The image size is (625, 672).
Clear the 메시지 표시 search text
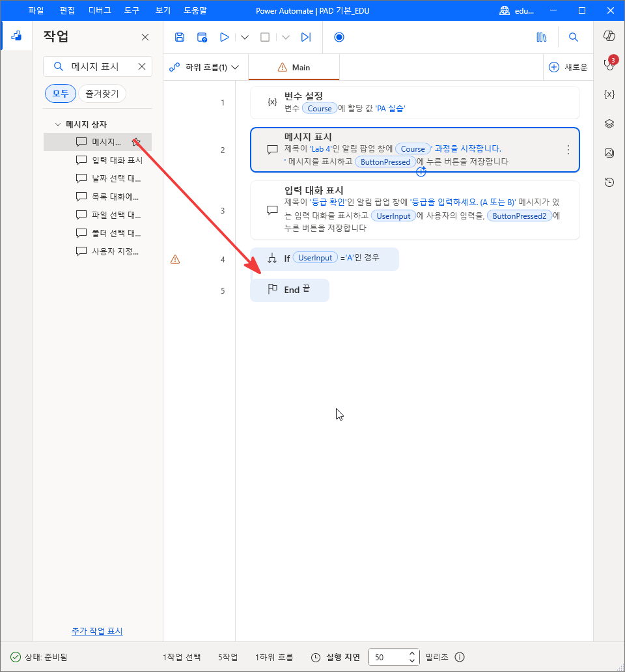click(142, 66)
